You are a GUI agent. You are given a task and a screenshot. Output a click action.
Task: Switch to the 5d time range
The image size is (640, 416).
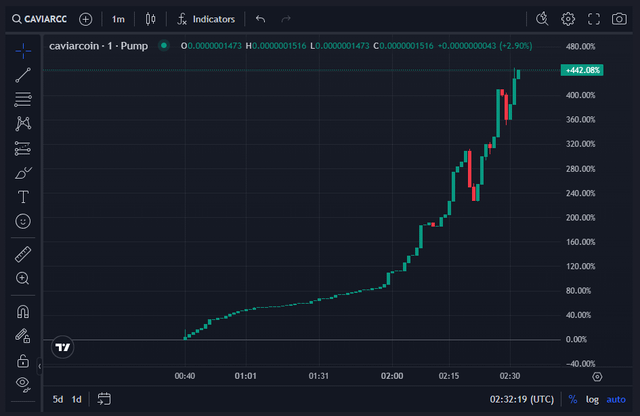58,399
